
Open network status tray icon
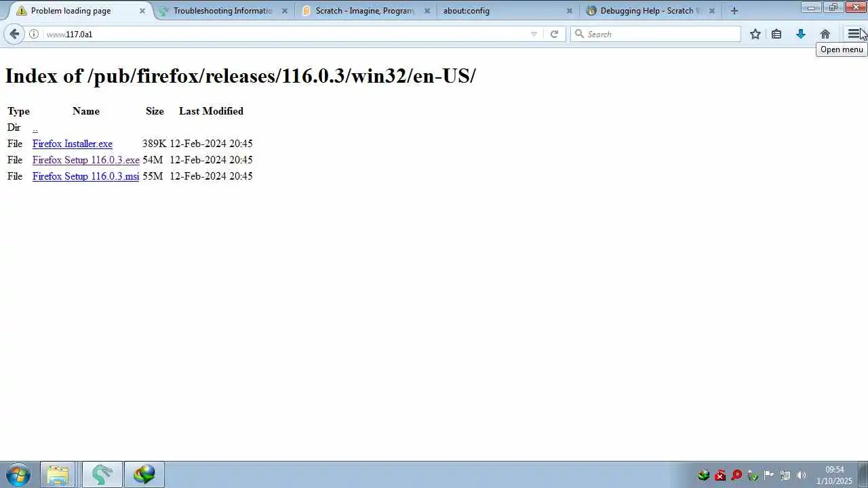[785, 475]
